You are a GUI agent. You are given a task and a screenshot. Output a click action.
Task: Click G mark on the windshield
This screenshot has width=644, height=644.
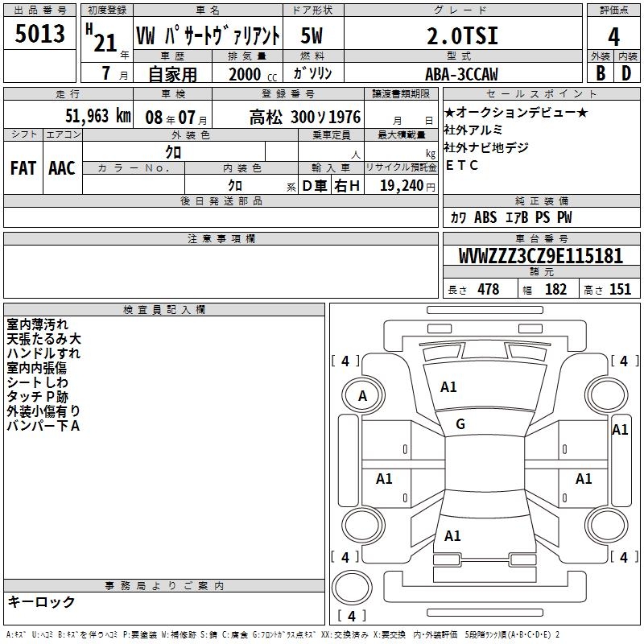point(460,424)
